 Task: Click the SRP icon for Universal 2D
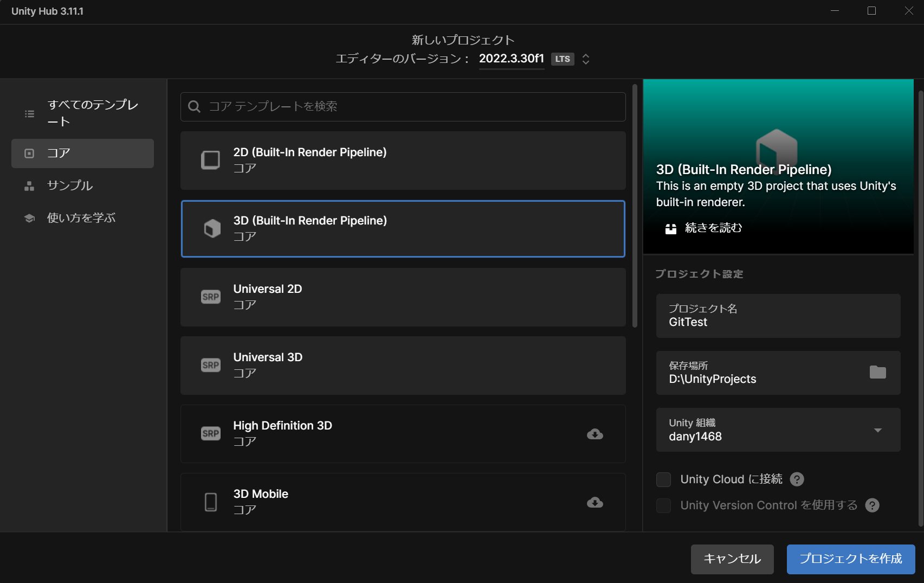[x=211, y=297]
